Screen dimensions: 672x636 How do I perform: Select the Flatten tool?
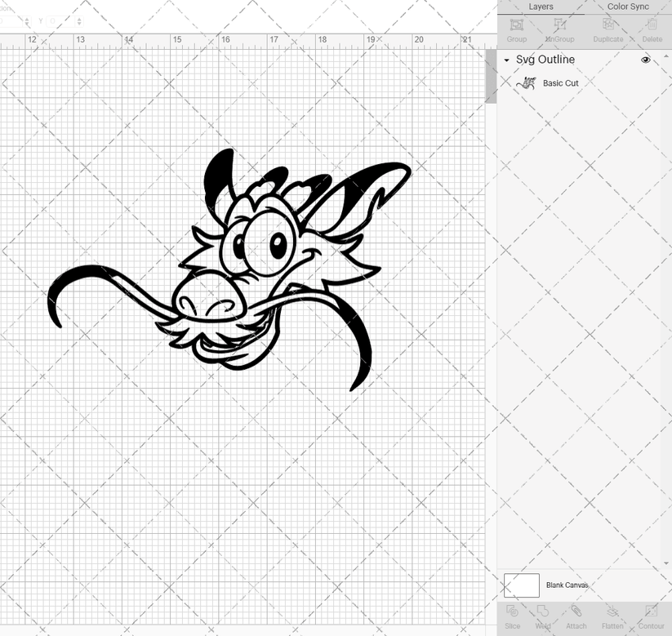pos(612,616)
